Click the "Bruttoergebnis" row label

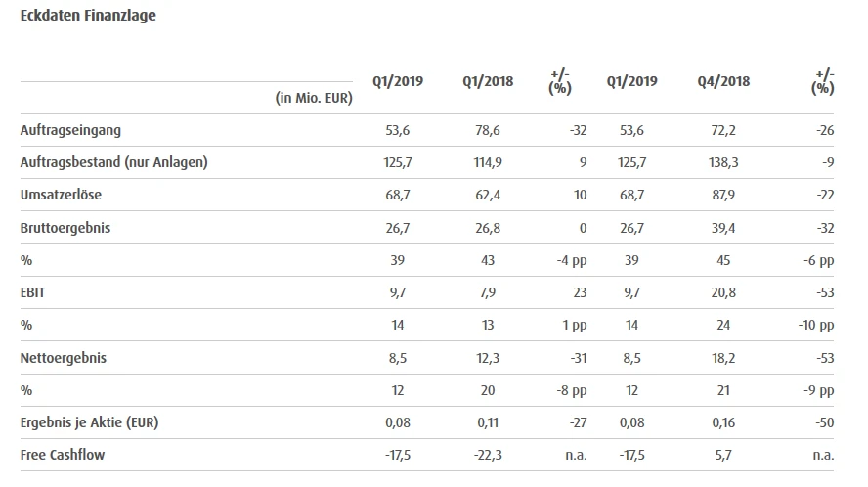coord(66,228)
